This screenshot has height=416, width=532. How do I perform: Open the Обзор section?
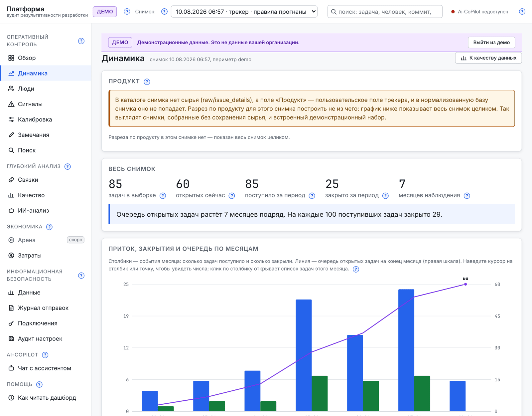tap(46, 58)
